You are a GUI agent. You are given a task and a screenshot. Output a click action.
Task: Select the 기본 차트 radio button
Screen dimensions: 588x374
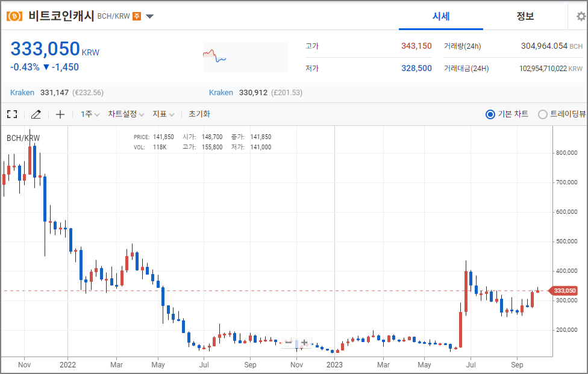pos(490,114)
